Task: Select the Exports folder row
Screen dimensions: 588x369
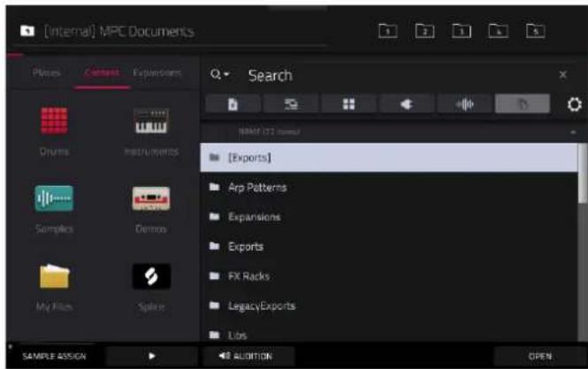Action: coord(389,246)
